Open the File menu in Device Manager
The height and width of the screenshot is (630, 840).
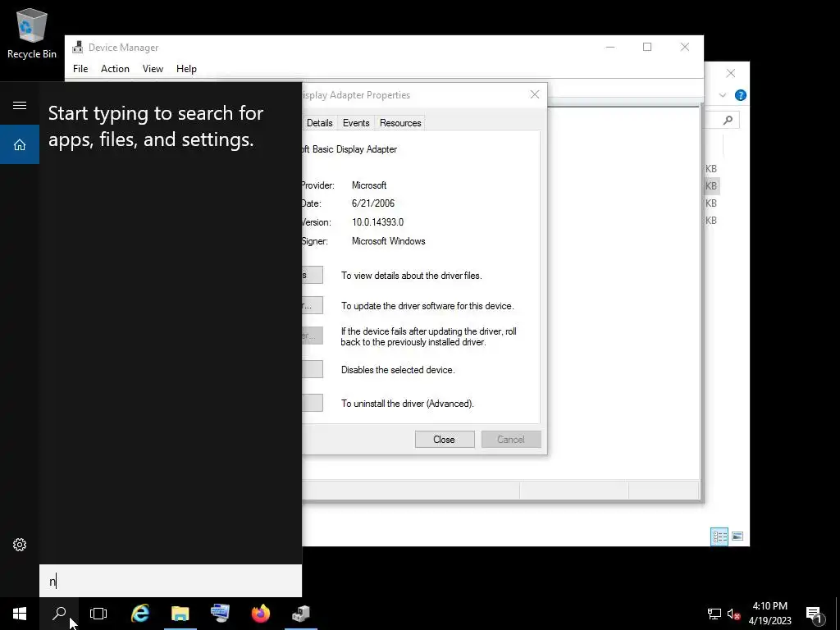click(80, 69)
